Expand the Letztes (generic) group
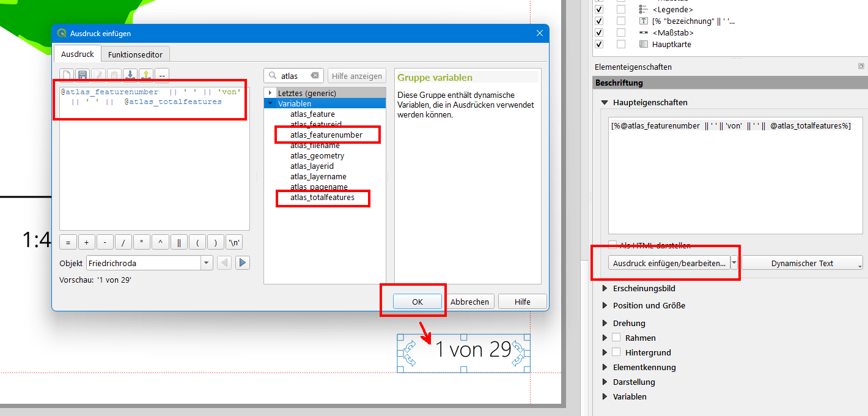 tap(270, 93)
